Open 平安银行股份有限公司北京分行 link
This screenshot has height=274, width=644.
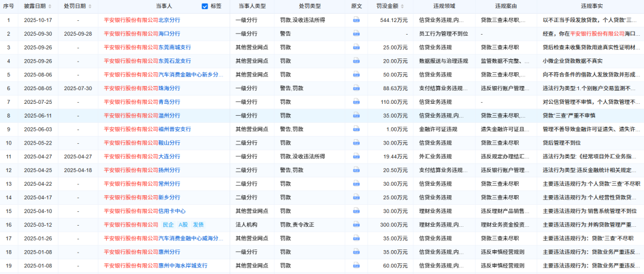[x=141, y=20]
